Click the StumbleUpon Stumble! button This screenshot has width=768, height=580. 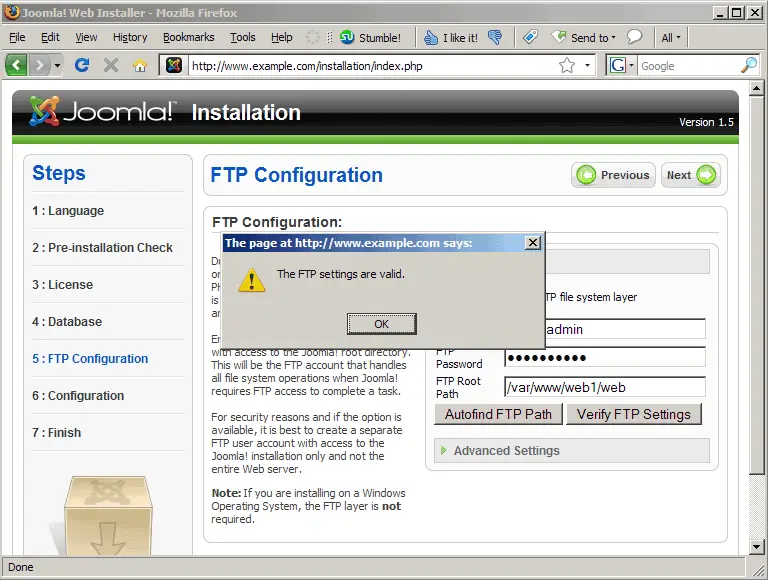(x=370, y=38)
